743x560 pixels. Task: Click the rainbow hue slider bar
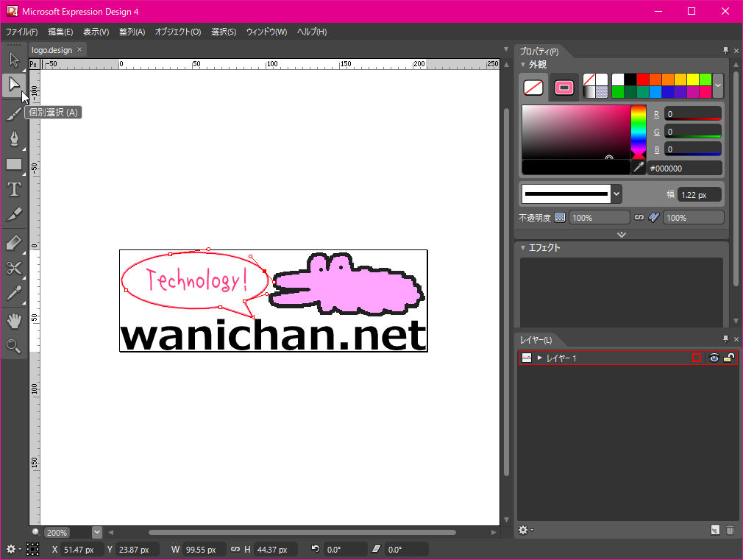(x=639, y=132)
